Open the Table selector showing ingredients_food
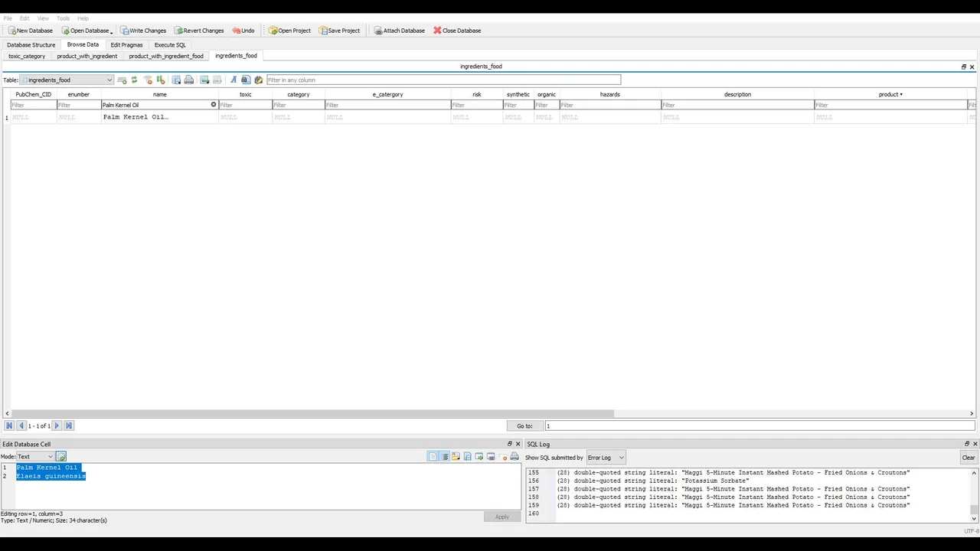The image size is (980, 551). (x=67, y=80)
